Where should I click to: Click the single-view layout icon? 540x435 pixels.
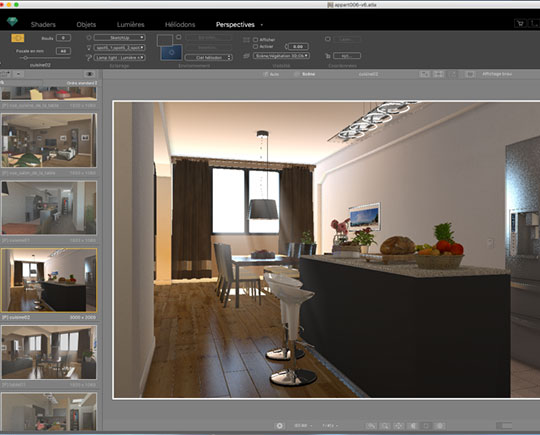[424, 74]
